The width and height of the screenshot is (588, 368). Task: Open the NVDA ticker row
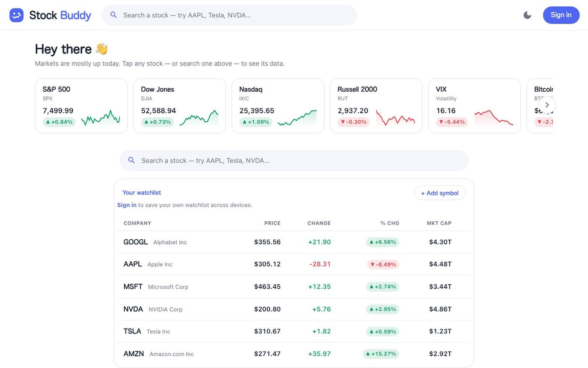(294, 309)
